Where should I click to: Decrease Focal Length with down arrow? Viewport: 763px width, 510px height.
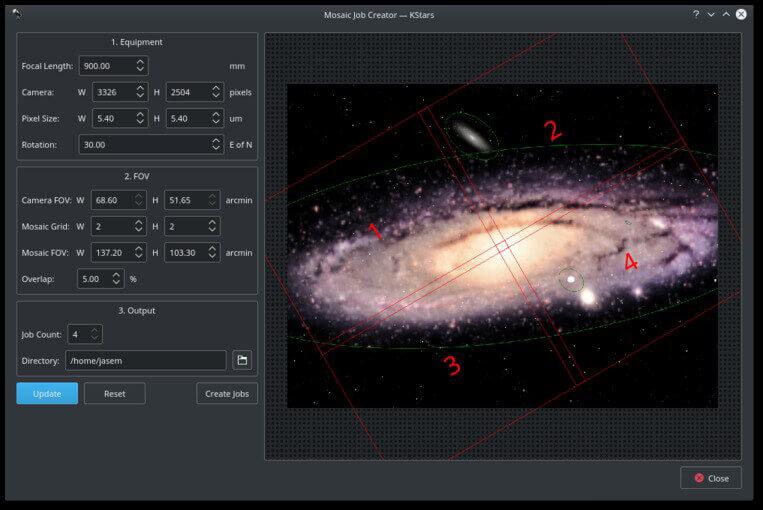(140, 70)
